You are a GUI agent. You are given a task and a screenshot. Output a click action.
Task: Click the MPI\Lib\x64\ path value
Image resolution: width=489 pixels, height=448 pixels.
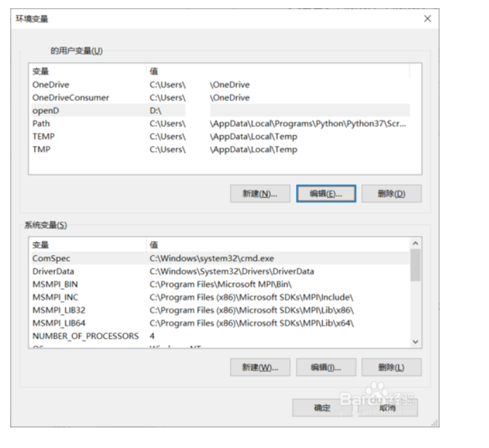click(x=251, y=323)
